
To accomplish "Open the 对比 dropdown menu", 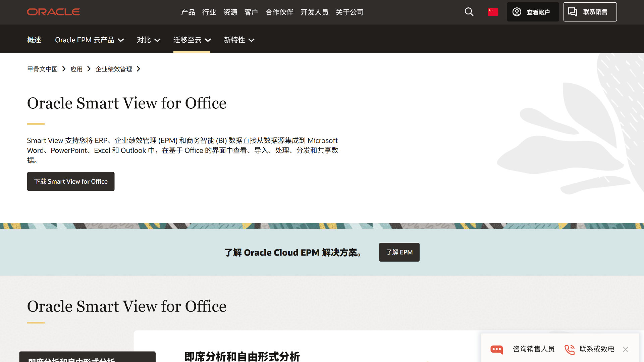I will click(149, 40).
